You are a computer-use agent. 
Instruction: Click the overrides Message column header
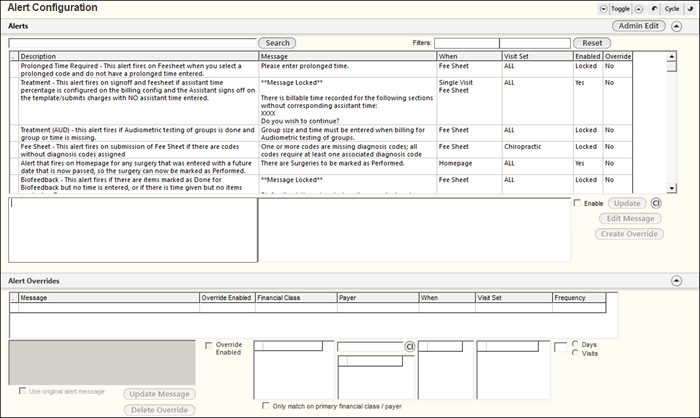pyautogui.click(x=109, y=297)
